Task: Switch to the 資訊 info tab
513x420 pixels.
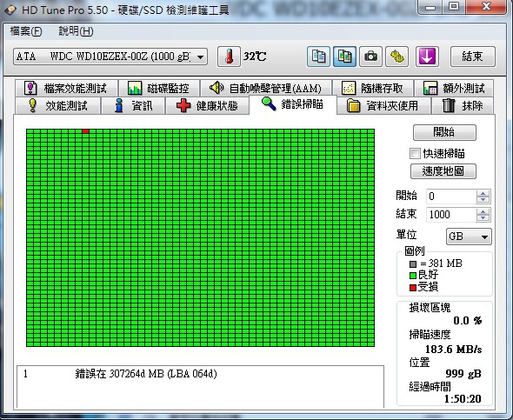Action: pos(133,106)
